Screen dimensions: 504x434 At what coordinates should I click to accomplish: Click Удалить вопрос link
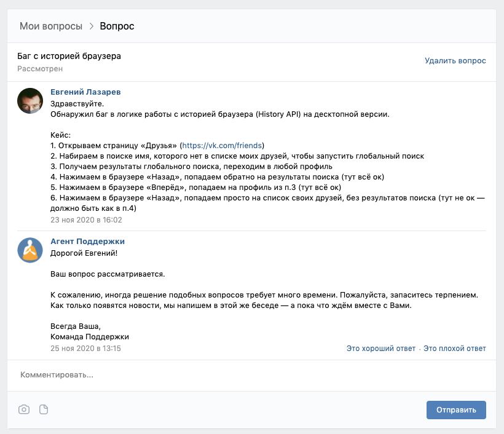click(455, 60)
